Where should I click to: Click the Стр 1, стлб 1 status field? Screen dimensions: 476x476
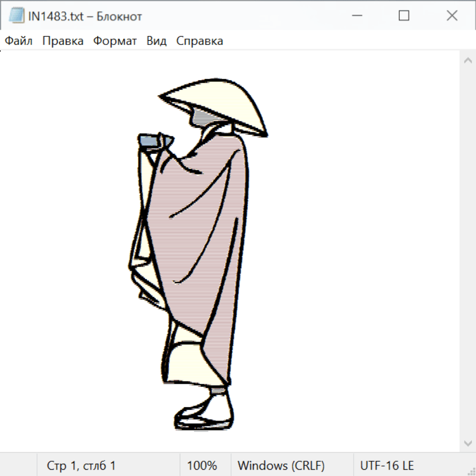click(81, 465)
